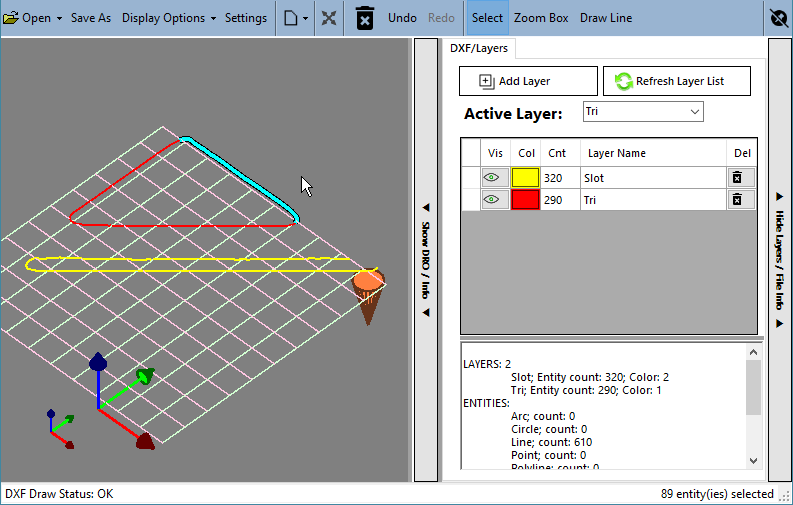The height and width of the screenshot is (505, 793).
Task: Click Undo in the toolbar
Action: (x=402, y=18)
